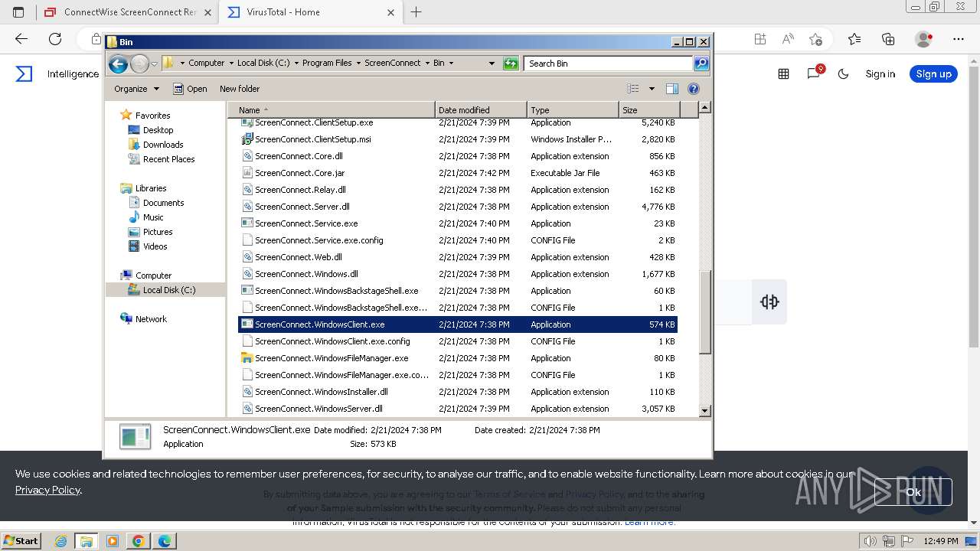Click scroll down arrow in file list
980x551 pixels.
point(705,411)
